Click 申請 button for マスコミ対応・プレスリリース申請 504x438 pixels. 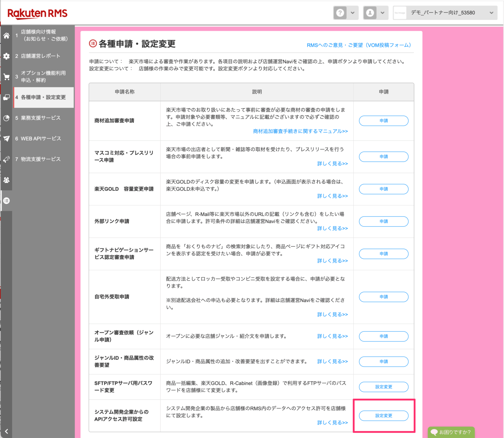coord(384,156)
